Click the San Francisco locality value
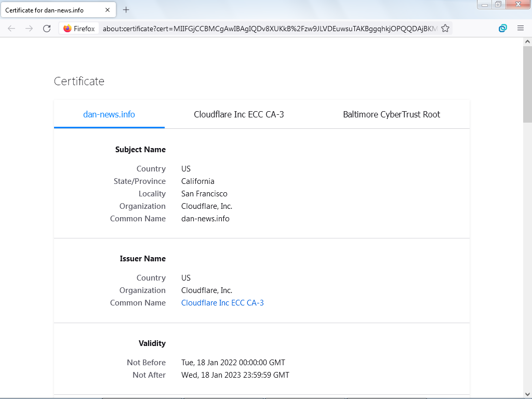Screen dimensions: 532x399 [204, 194]
